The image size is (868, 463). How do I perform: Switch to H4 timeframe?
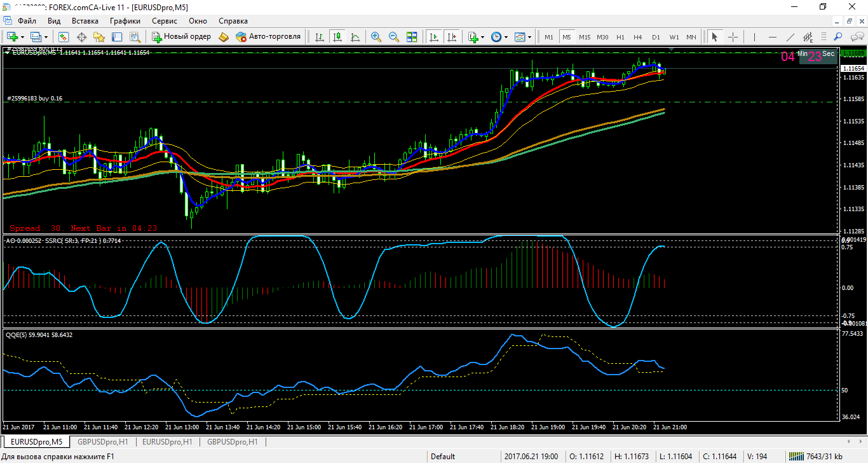pos(638,37)
